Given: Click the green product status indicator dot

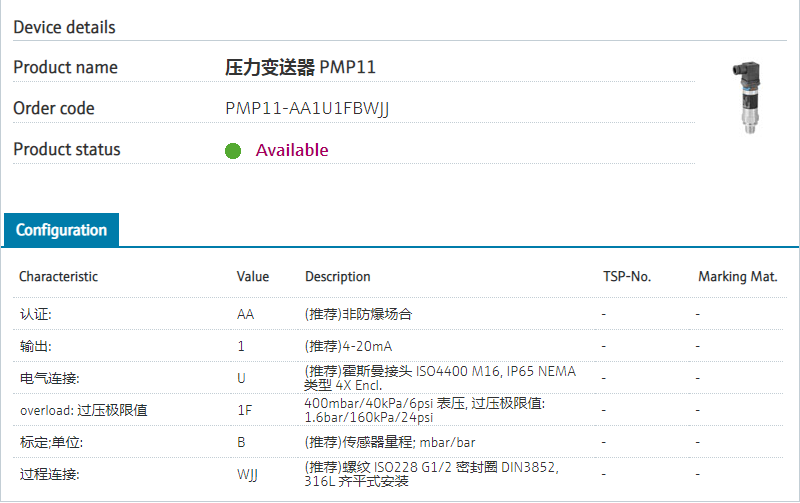Looking at the screenshot, I should point(233,151).
